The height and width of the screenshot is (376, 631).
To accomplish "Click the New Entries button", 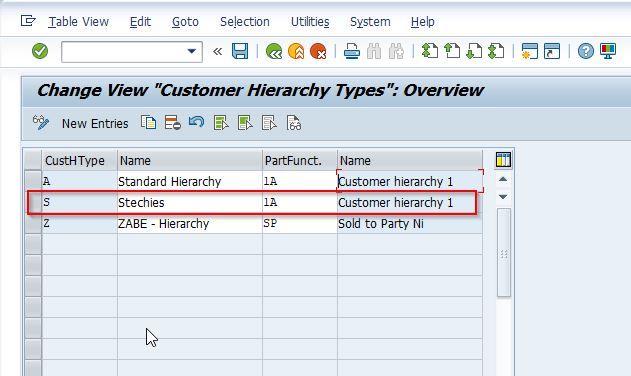I will click(x=95, y=123).
